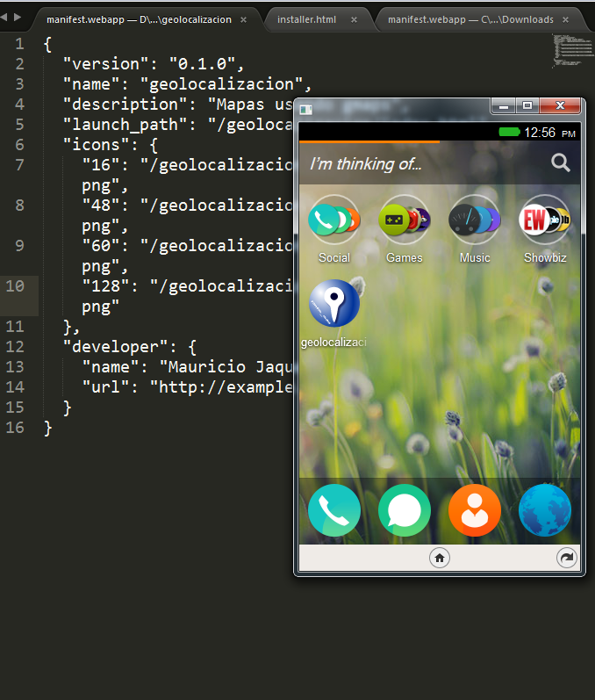Maximize the Firefox OS simulator window

[527, 106]
